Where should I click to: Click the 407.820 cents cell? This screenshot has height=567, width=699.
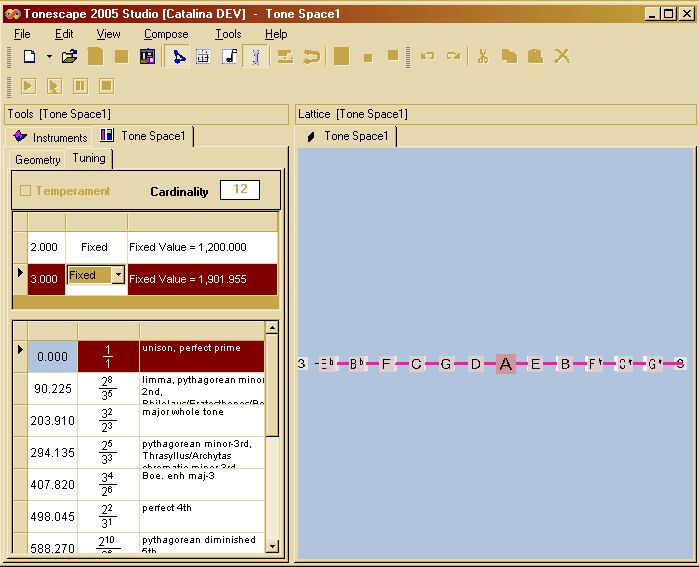(x=53, y=485)
